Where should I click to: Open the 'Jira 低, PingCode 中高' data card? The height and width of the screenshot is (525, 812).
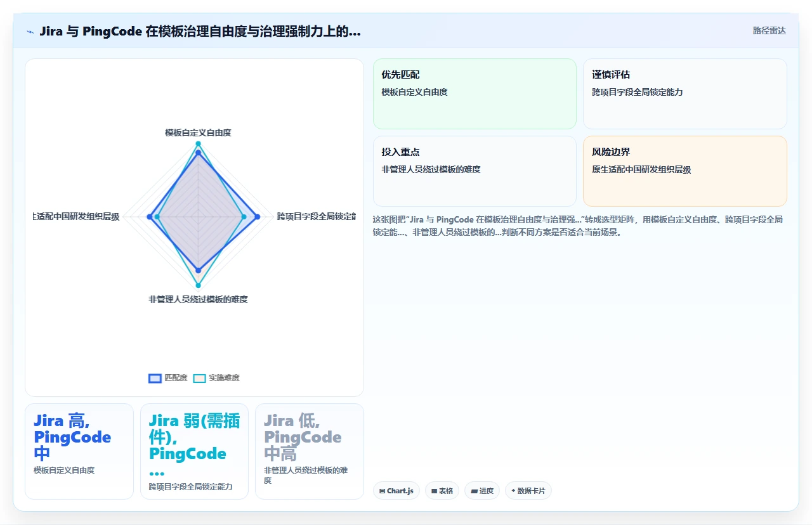[310, 451]
